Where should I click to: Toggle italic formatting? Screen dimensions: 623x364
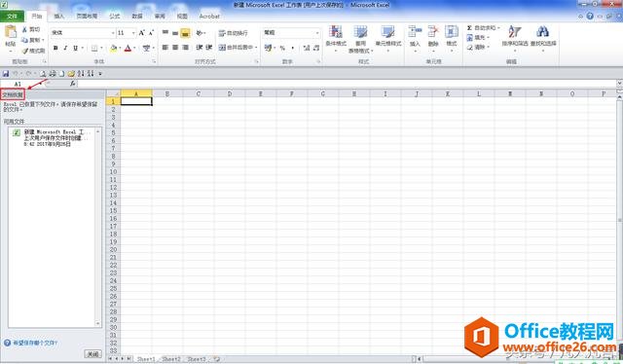point(65,48)
